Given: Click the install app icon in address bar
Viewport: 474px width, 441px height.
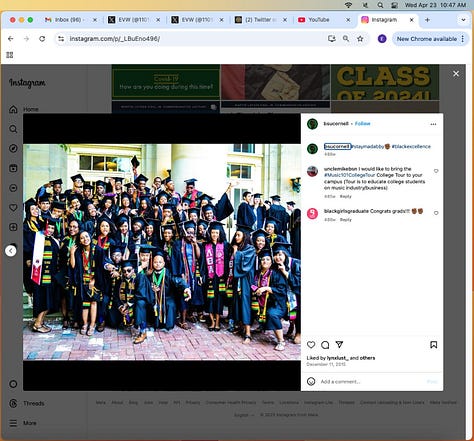Looking at the screenshot, I should pyautogui.click(x=332, y=39).
